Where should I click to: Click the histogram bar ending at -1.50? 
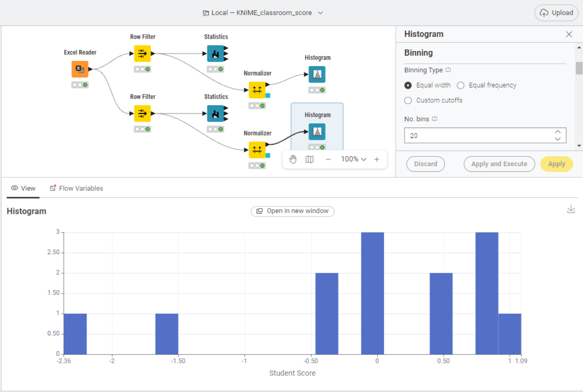167,334
